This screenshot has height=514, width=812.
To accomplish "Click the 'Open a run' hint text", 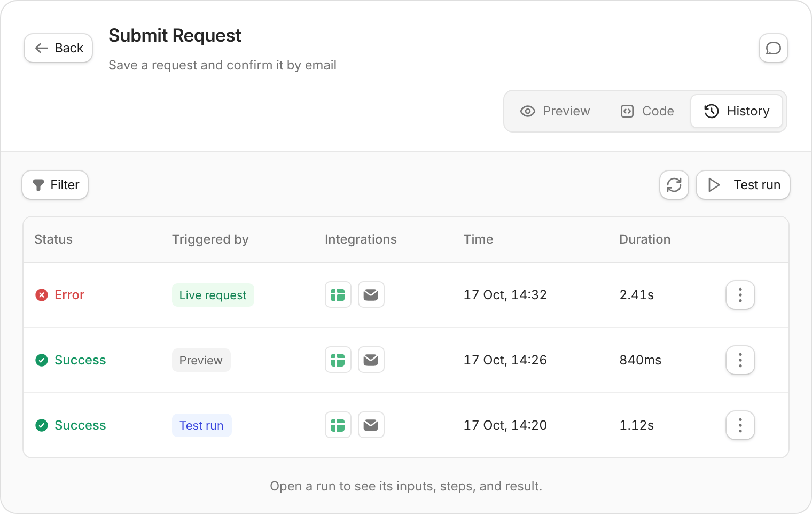I will tap(406, 486).
